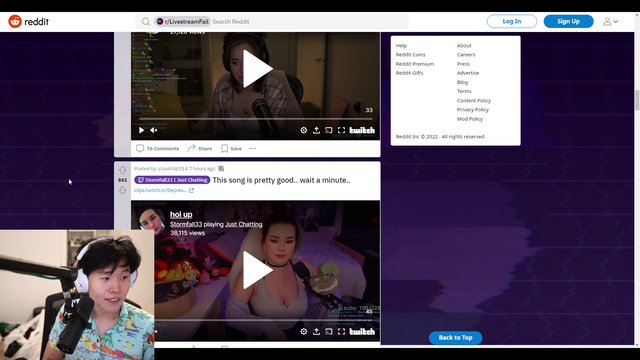Click share icon in top clip player
This screenshot has width=640, height=360.
click(316, 130)
